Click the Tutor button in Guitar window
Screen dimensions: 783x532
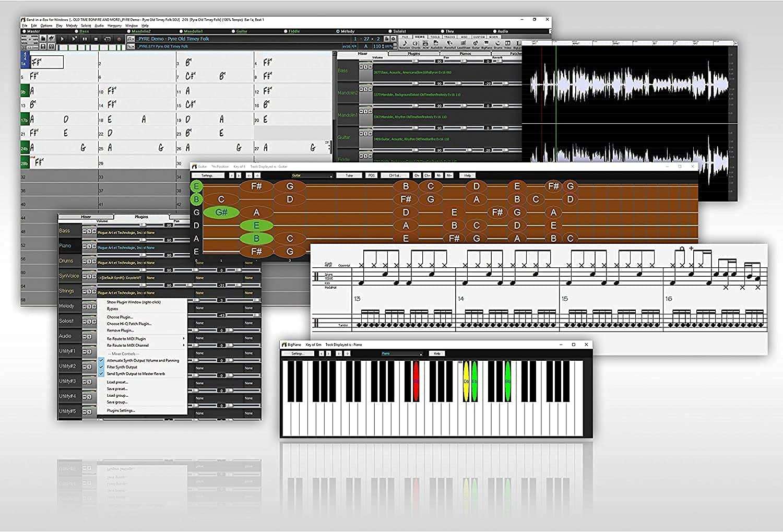(x=350, y=175)
